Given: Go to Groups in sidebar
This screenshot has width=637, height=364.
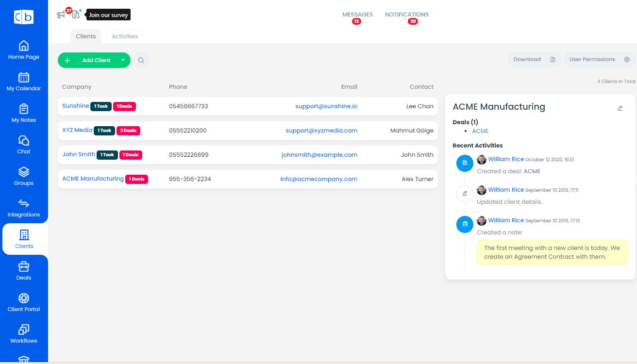Looking at the screenshot, I should tap(23, 172).
